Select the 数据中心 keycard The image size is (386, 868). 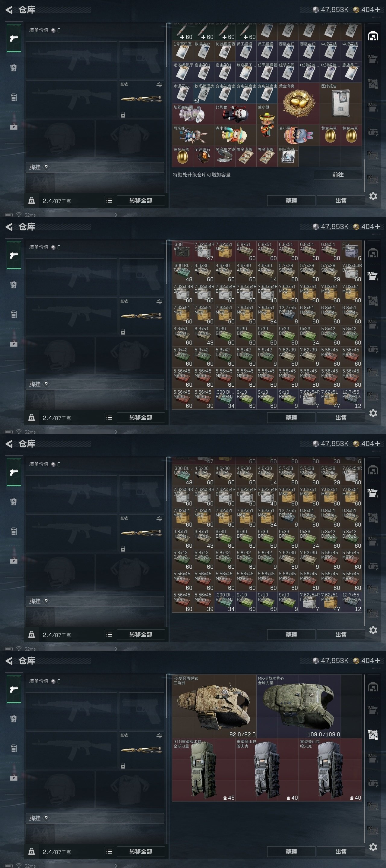tap(204, 51)
